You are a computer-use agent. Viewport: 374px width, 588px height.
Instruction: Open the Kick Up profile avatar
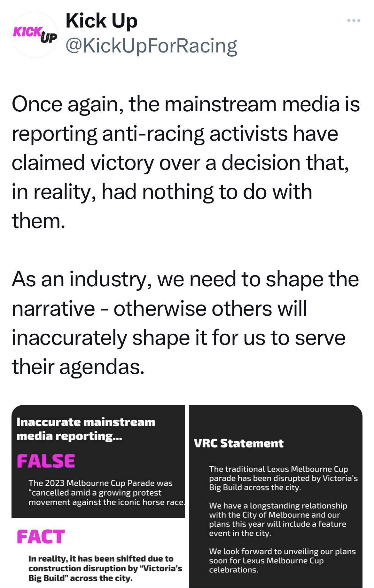(35, 35)
